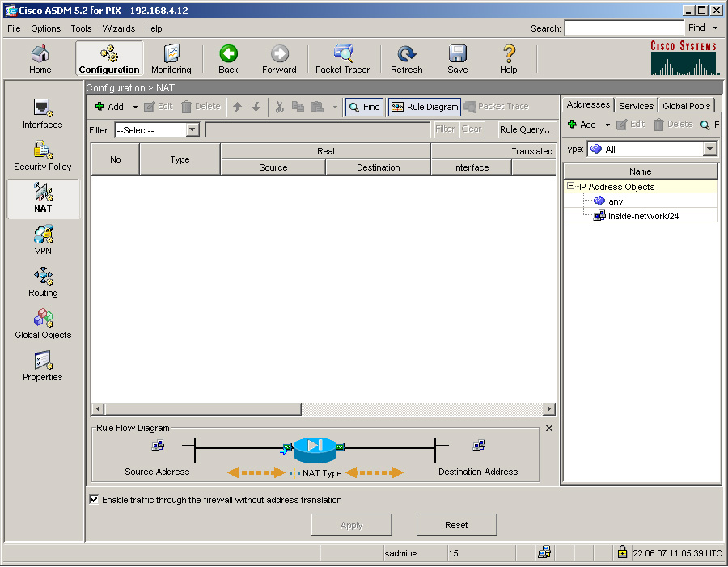Uncheck Enable traffic without address translation
The height and width of the screenshot is (567, 728).
click(95, 500)
